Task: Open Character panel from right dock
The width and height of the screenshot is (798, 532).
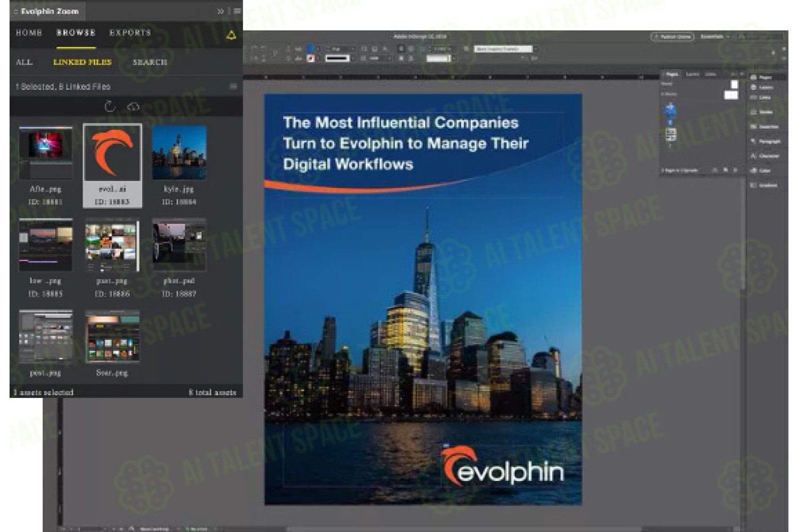Action: point(765,156)
